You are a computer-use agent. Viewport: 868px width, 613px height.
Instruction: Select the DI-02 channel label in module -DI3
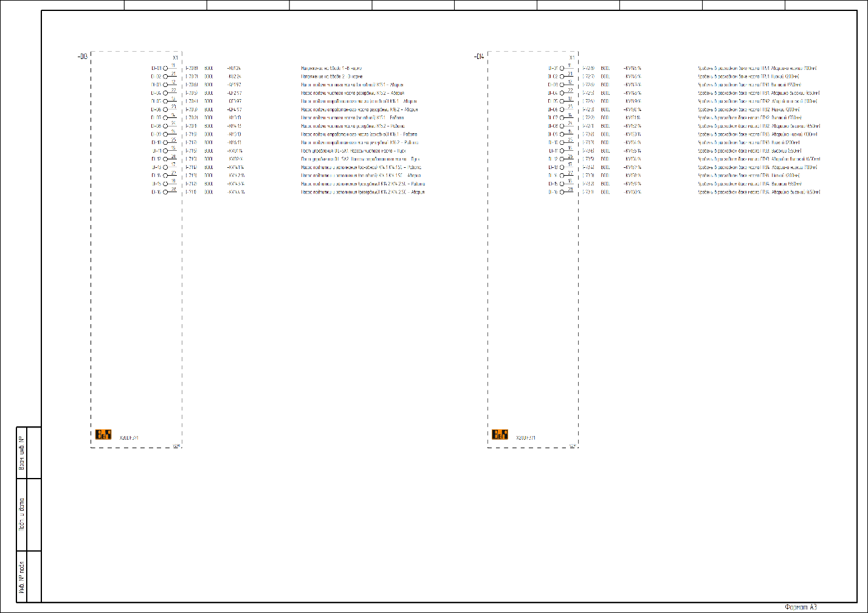pyautogui.click(x=156, y=77)
